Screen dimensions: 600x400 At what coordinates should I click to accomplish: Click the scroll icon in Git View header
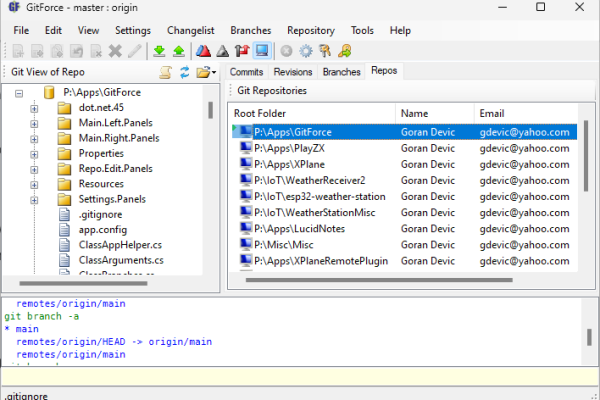pos(166,72)
